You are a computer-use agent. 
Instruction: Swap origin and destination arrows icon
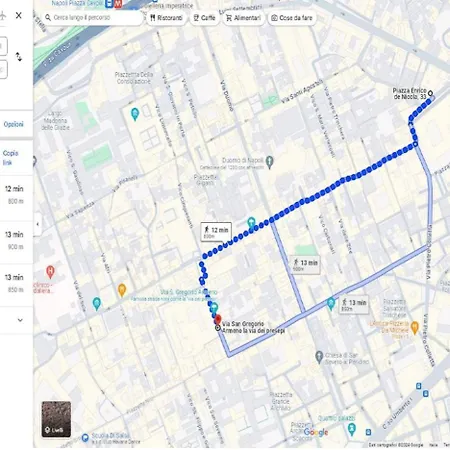pyautogui.click(x=19, y=57)
